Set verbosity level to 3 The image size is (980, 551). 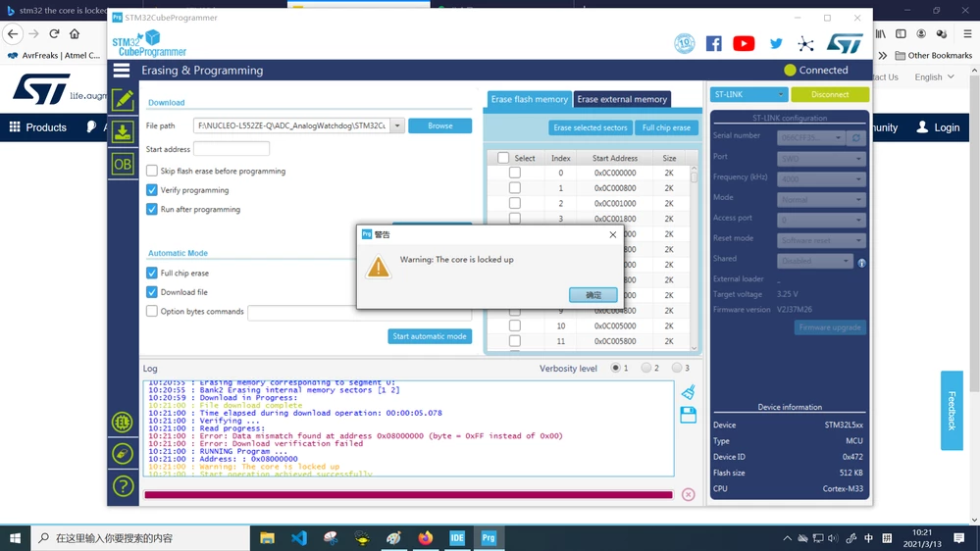tap(677, 368)
